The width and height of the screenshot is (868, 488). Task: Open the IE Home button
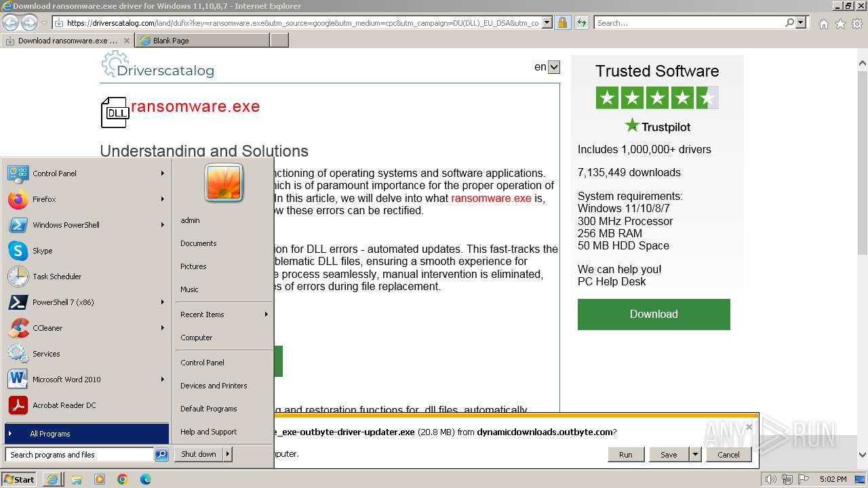[x=823, y=24]
